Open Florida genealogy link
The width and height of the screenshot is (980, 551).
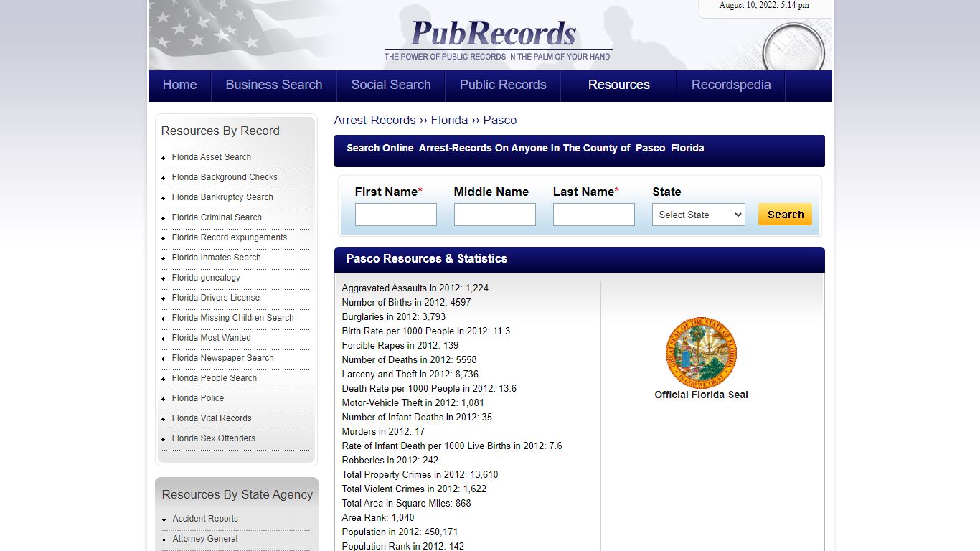[206, 278]
